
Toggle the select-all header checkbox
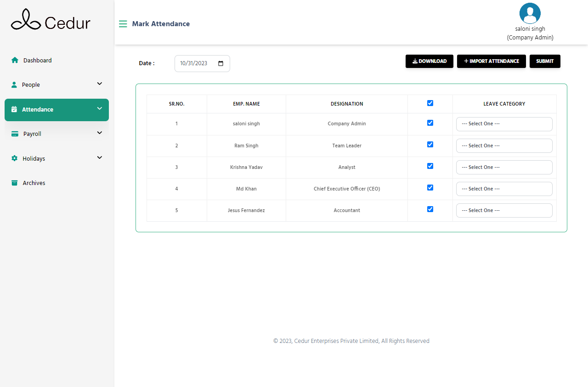click(x=430, y=103)
